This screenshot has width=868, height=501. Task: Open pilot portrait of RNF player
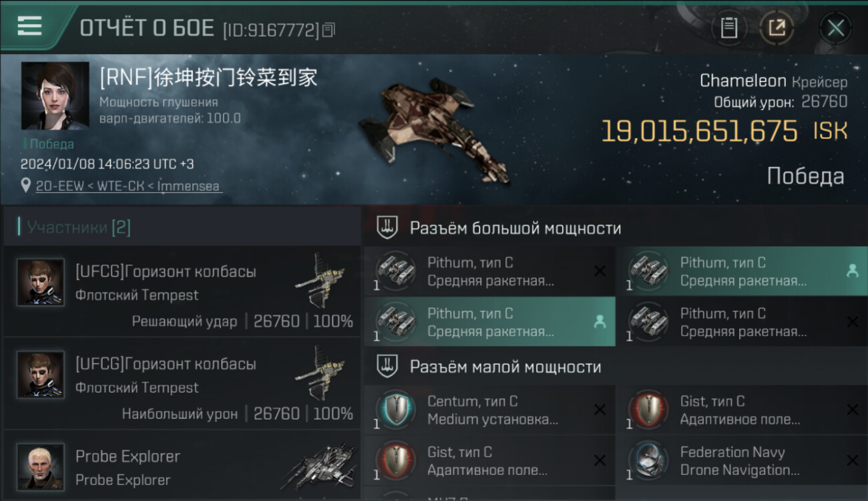pyautogui.click(x=55, y=96)
